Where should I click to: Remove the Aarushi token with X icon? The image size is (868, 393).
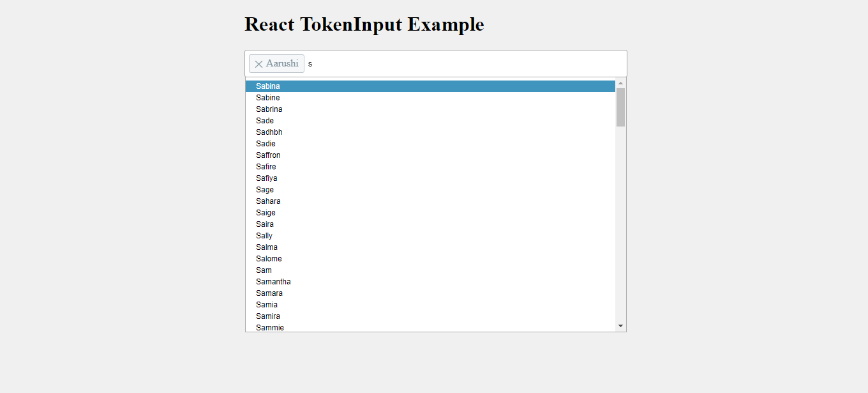click(x=258, y=64)
